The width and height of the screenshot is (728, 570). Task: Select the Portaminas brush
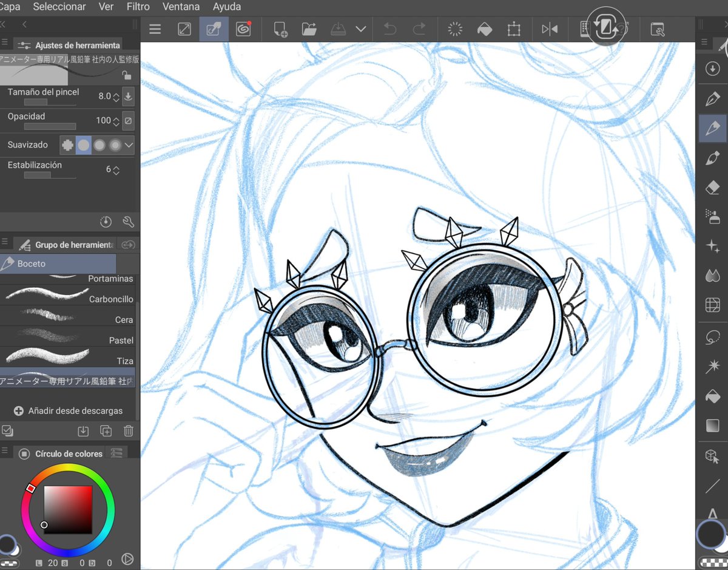click(67, 280)
